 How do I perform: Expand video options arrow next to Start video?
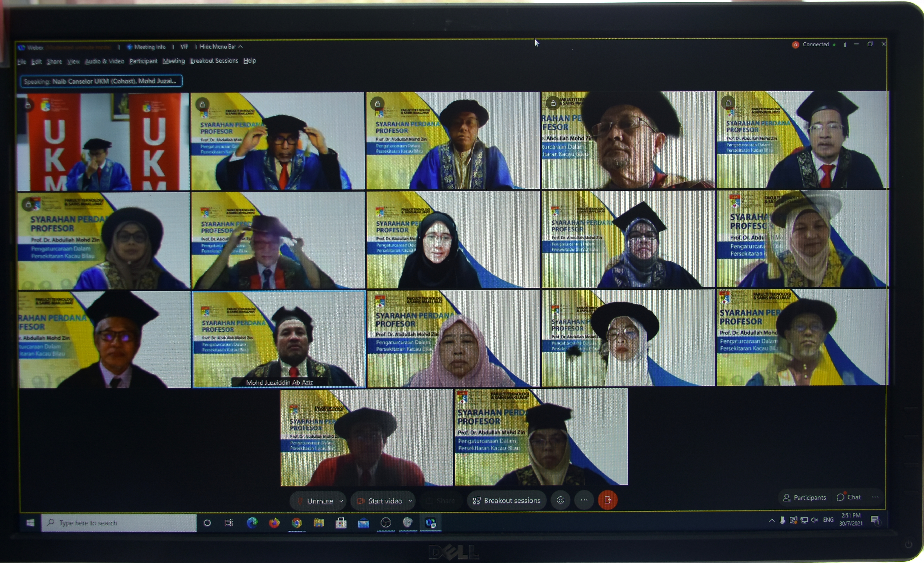(411, 501)
